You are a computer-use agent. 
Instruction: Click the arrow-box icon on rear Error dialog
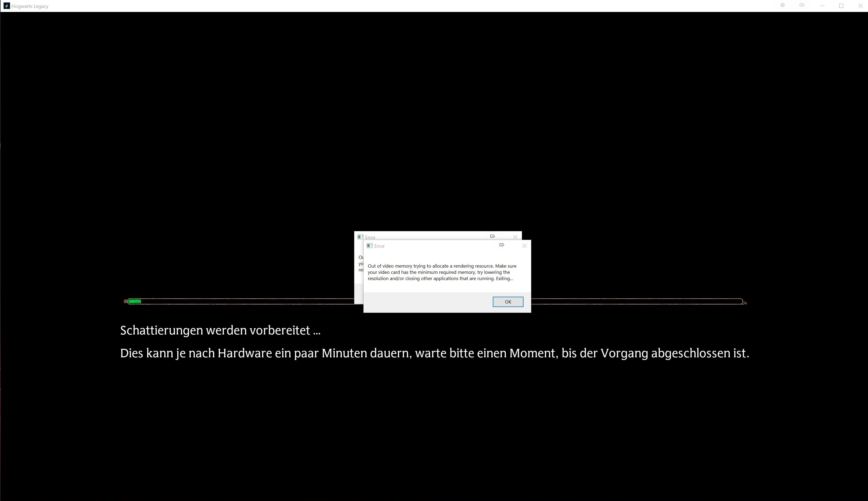point(492,236)
